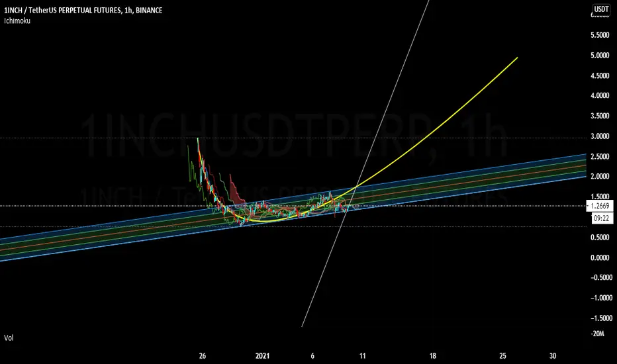617x364 pixels.
Task: Click the 26 date axis label
Action: click(x=203, y=356)
